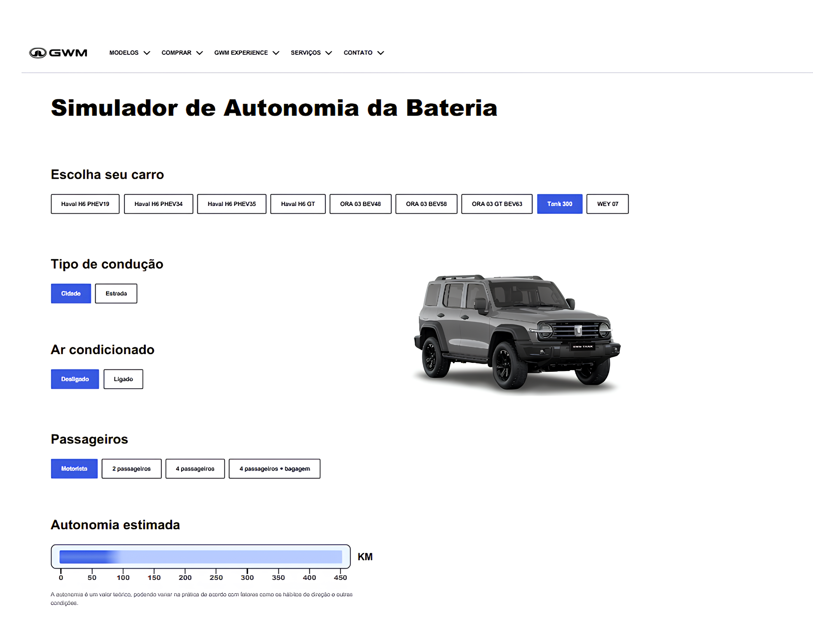Click the GWM logo
The height and width of the screenshot is (644, 813).
point(58,53)
